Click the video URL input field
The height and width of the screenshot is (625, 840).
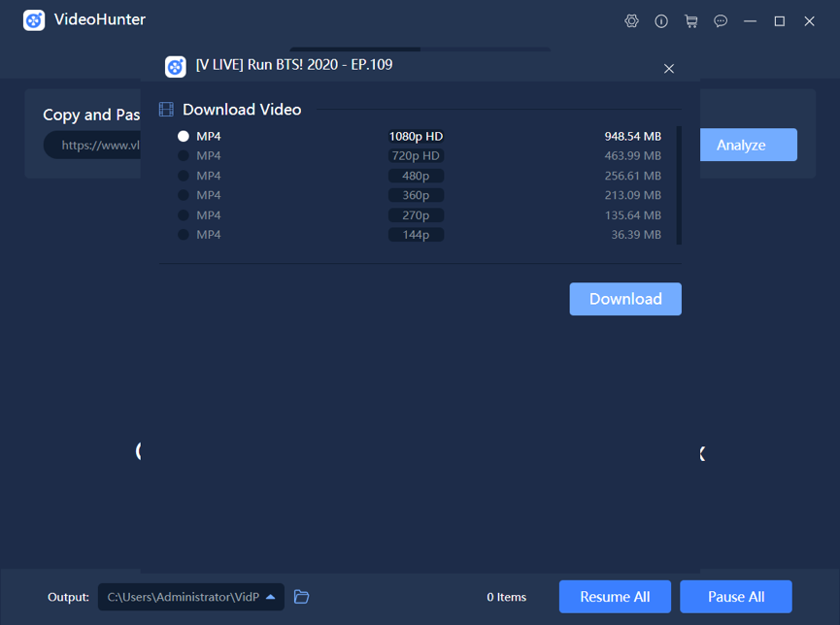click(x=91, y=146)
